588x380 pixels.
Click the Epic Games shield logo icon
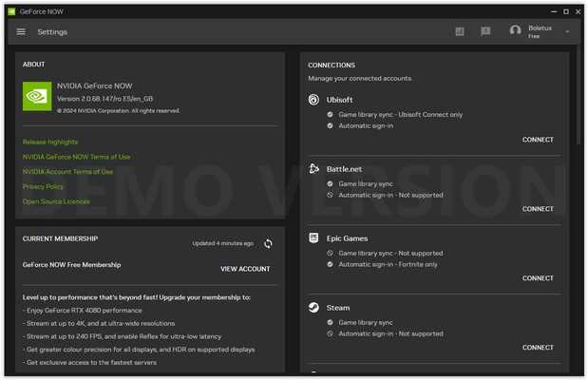(x=313, y=237)
